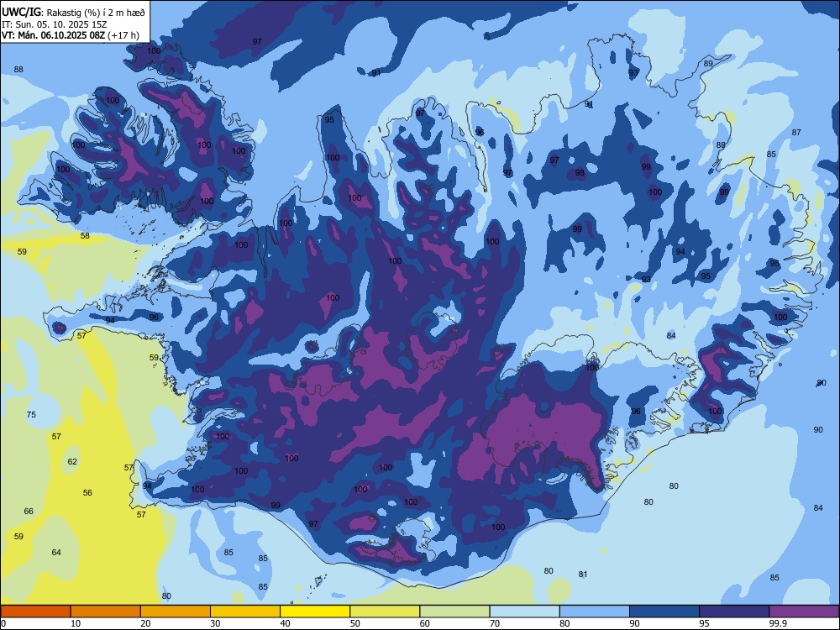Click the "98" humidity value on the map
The height and width of the screenshot is (630, 840).
(580, 173)
